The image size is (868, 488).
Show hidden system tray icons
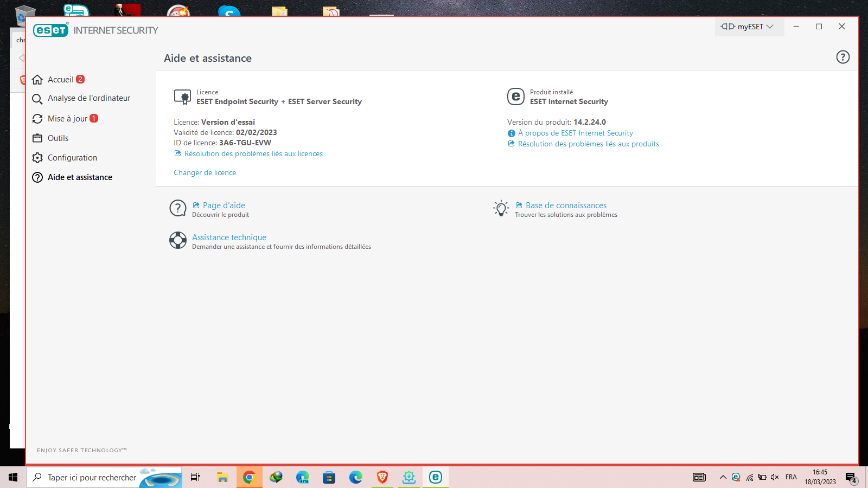point(723,477)
